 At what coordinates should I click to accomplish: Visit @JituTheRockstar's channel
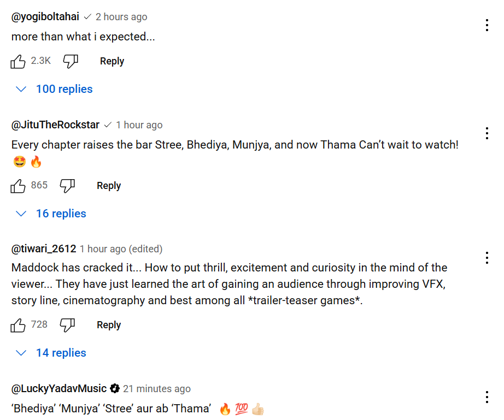[x=55, y=125]
